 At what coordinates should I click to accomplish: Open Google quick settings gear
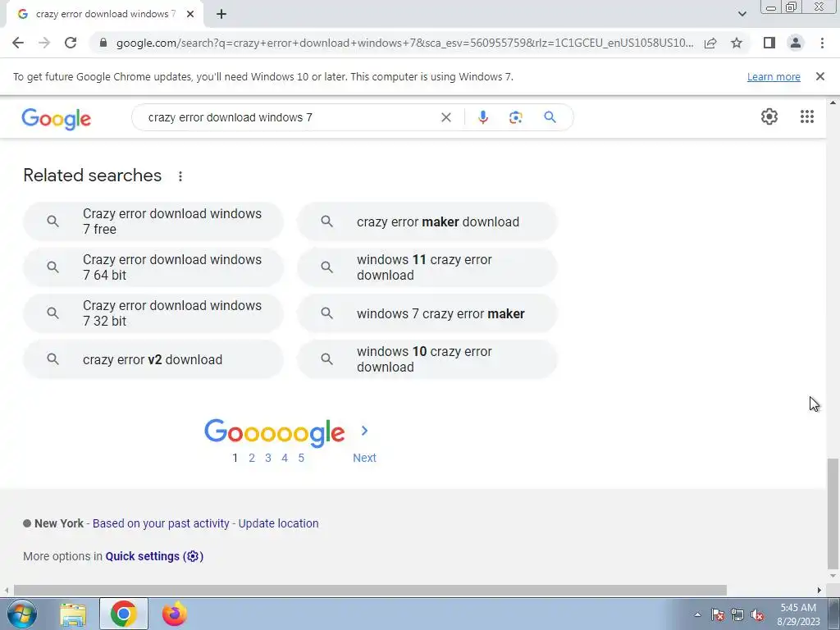pos(769,116)
